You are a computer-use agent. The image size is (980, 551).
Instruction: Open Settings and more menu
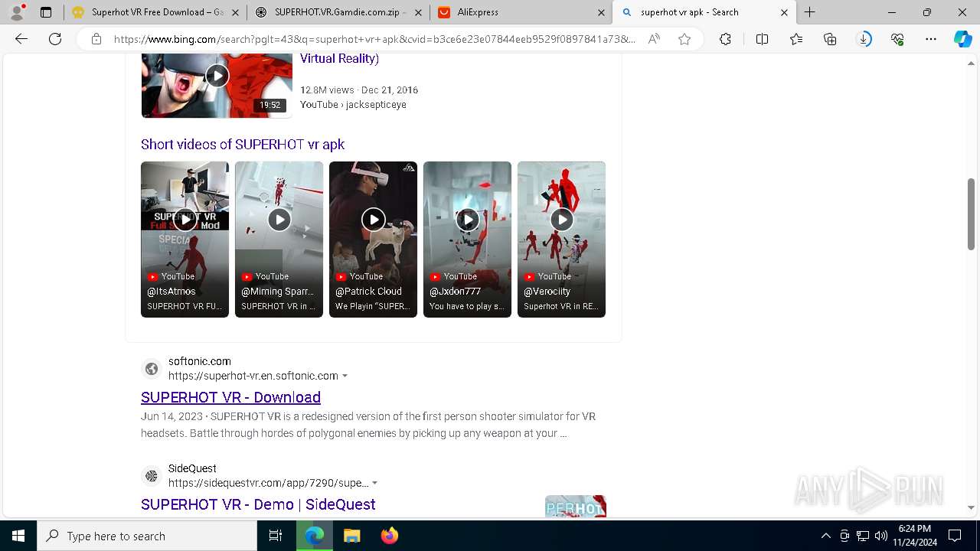(931, 39)
